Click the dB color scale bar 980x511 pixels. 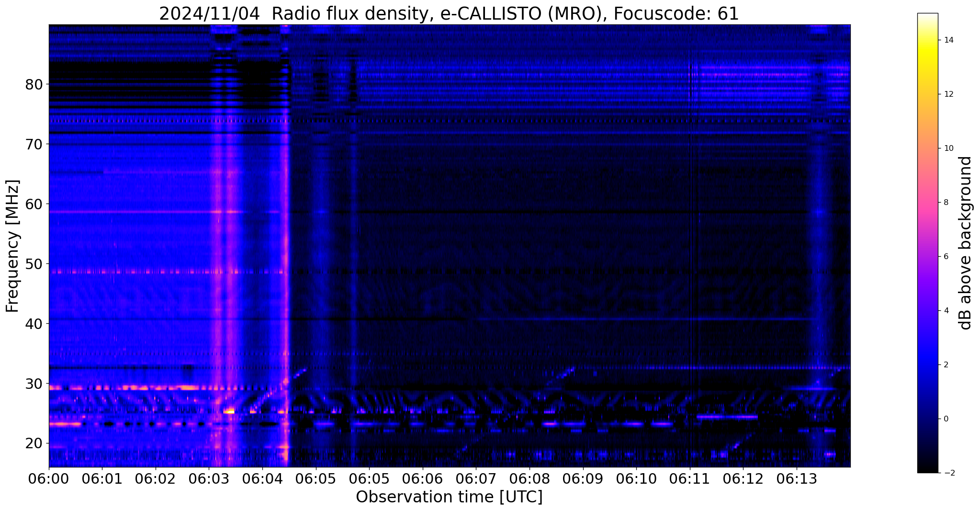(927, 243)
